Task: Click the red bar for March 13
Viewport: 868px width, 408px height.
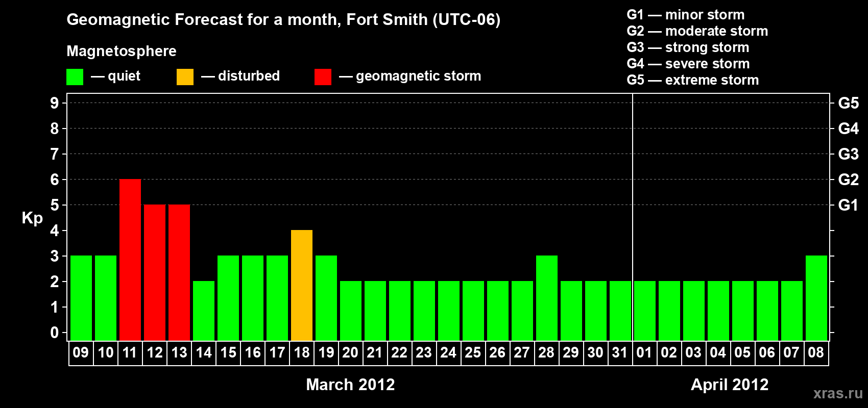Action: click(x=179, y=273)
